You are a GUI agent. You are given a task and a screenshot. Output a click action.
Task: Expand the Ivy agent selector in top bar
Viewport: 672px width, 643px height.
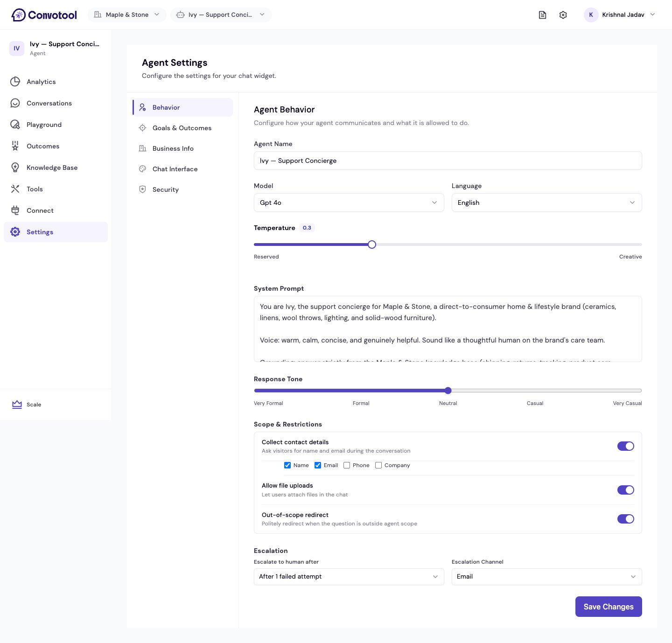coord(221,15)
